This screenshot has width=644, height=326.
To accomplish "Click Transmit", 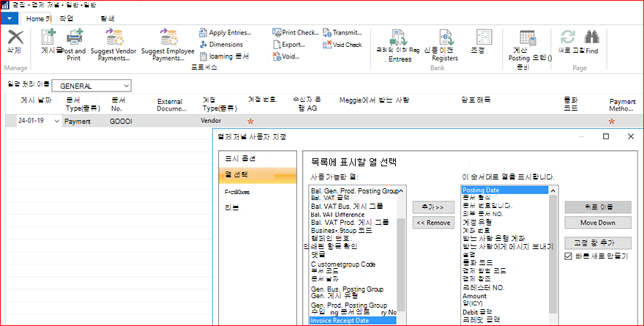I will [x=342, y=32].
